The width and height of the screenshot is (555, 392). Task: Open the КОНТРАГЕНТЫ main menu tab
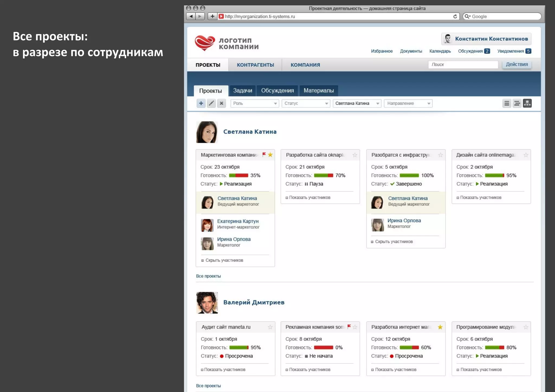coord(255,65)
